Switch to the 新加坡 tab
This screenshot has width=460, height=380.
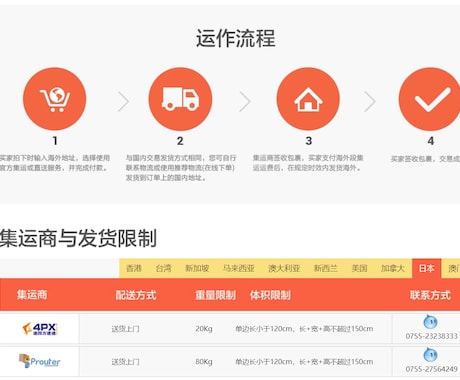click(x=197, y=268)
